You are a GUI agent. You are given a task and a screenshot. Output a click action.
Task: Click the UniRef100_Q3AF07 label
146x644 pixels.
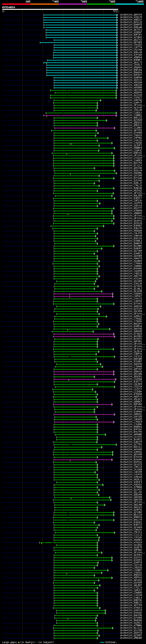pyautogui.click(x=131, y=103)
